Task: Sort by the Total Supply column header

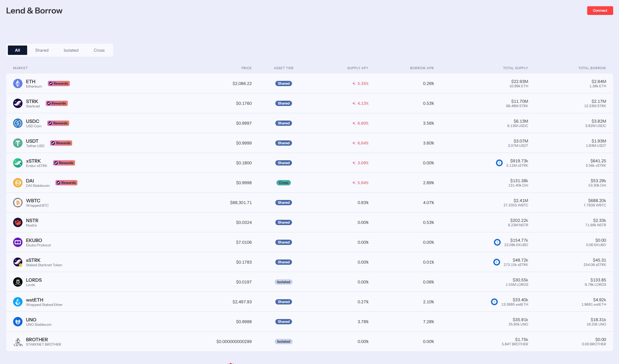Action: (516, 68)
